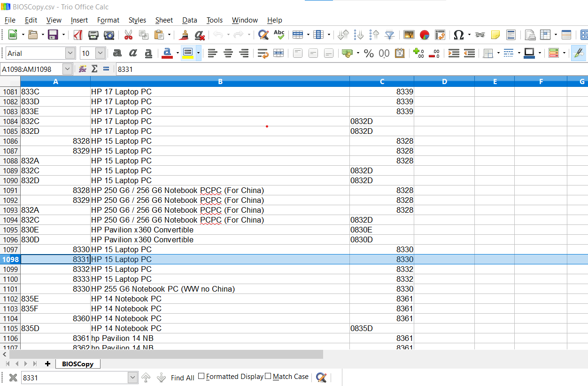Expand the font size dropdown
588x386 pixels.
pyautogui.click(x=100, y=54)
